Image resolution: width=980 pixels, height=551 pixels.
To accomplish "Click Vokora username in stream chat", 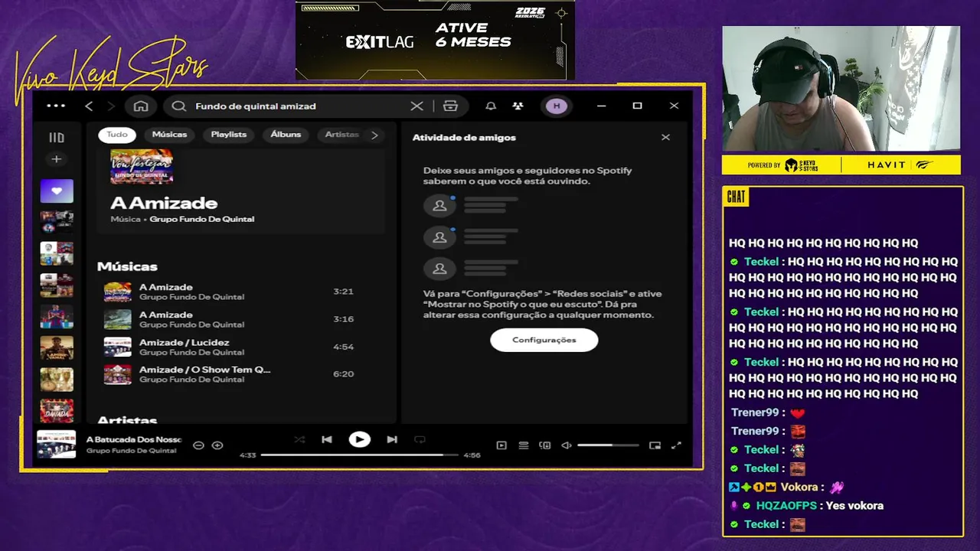I will pyautogui.click(x=799, y=487).
